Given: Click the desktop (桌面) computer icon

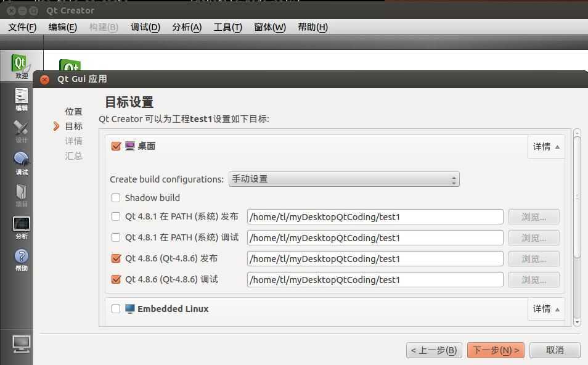Looking at the screenshot, I should pos(130,146).
